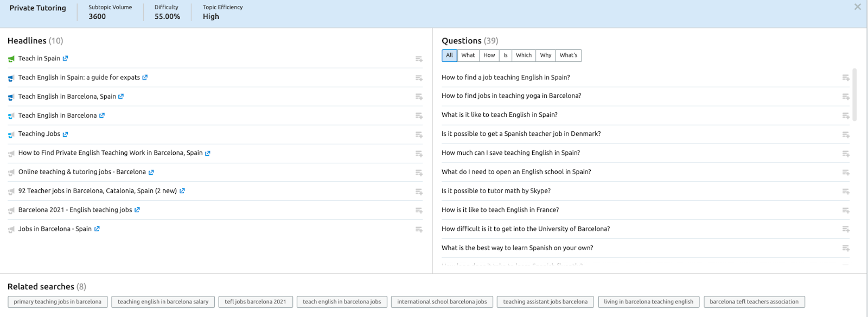Open headline 'Teach English in Spain: a guide for expats'
The width and height of the screenshot is (868, 317).
79,78
